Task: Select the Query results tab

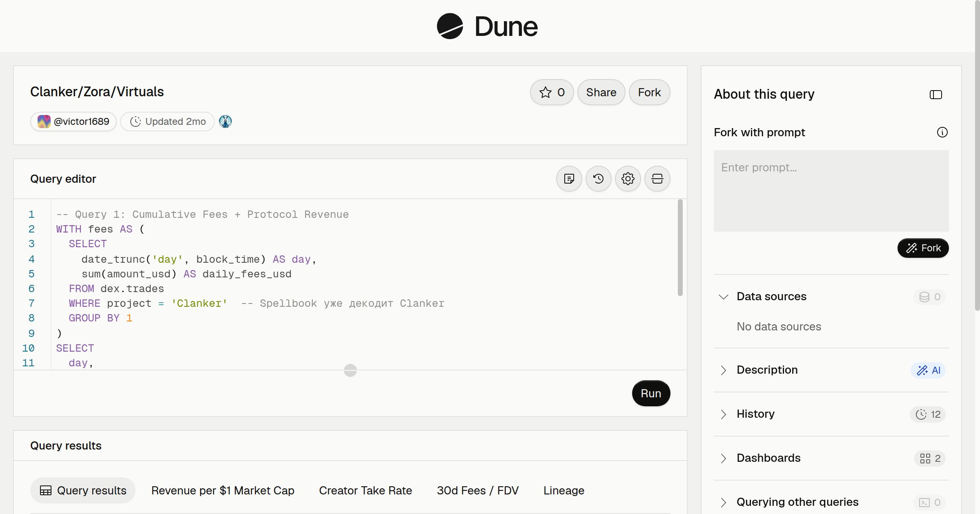Action: (x=83, y=490)
